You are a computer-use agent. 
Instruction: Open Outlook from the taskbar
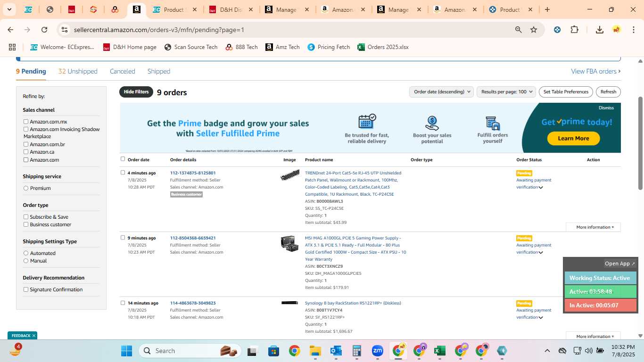(336, 351)
